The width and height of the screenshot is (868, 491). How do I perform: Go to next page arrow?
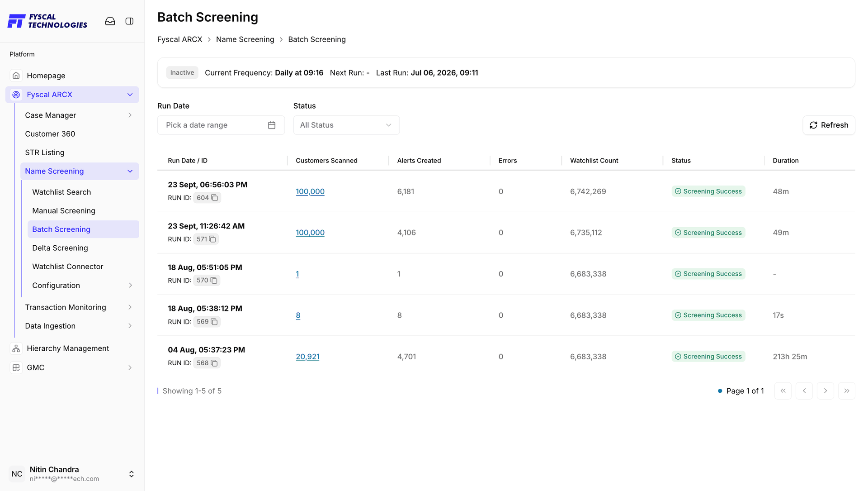pos(826,391)
